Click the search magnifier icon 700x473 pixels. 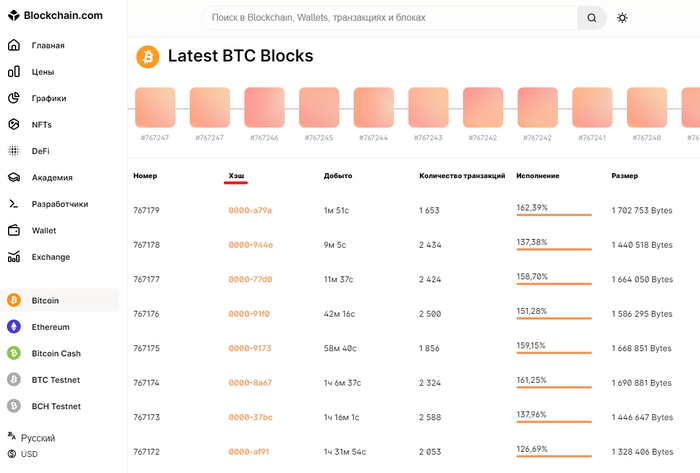[592, 18]
